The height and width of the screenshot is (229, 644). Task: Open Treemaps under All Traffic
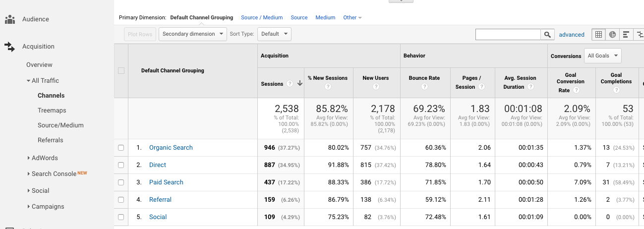click(52, 111)
